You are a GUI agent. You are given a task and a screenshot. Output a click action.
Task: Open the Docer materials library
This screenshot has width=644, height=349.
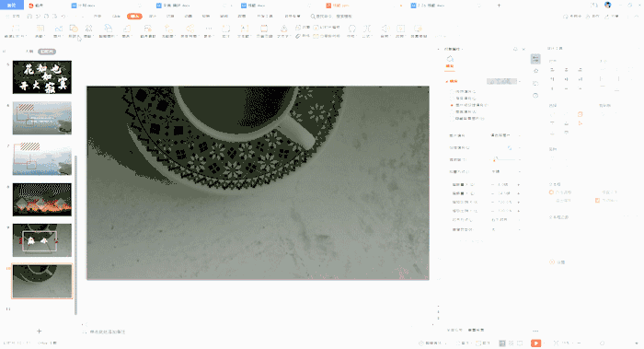(x=148, y=31)
